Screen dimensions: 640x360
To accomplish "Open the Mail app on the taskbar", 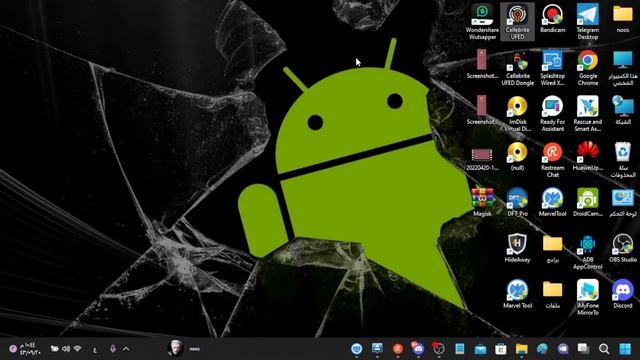I will pos(480,349).
